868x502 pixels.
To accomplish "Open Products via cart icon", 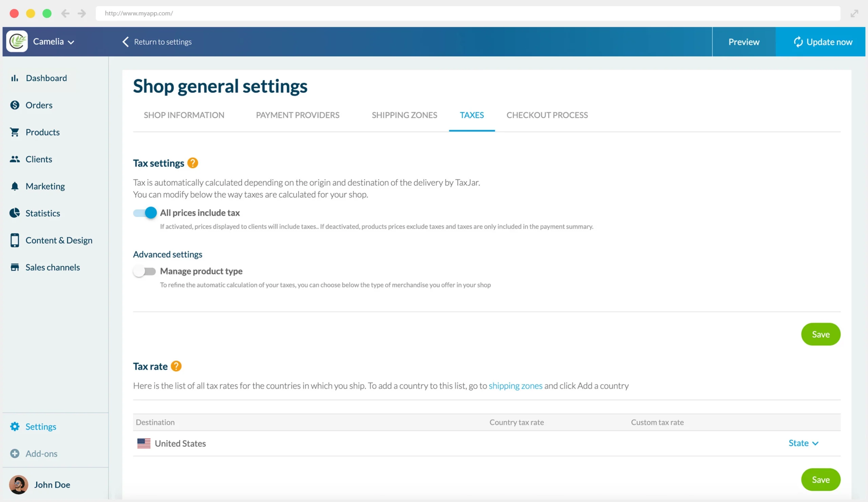I will [x=15, y=132].
